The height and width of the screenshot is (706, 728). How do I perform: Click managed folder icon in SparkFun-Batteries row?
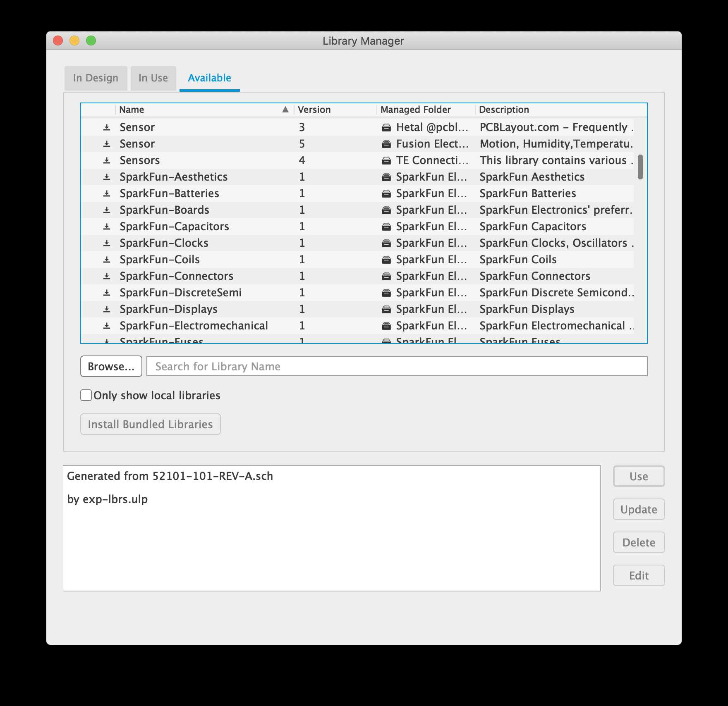[x=386, y=193]
